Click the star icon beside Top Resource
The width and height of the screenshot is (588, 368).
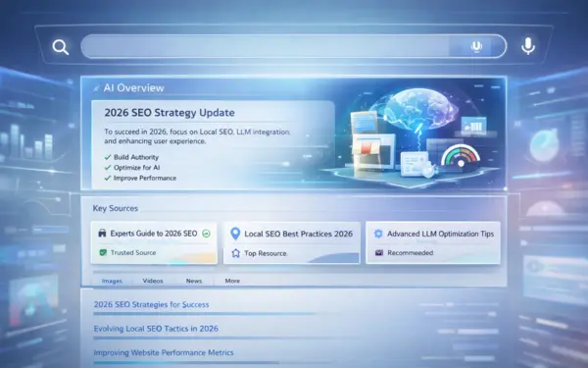tap(235, 253)
